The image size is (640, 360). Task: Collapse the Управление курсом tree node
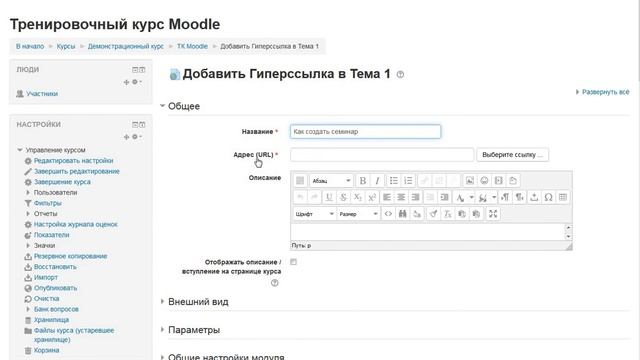click(20, 150)
